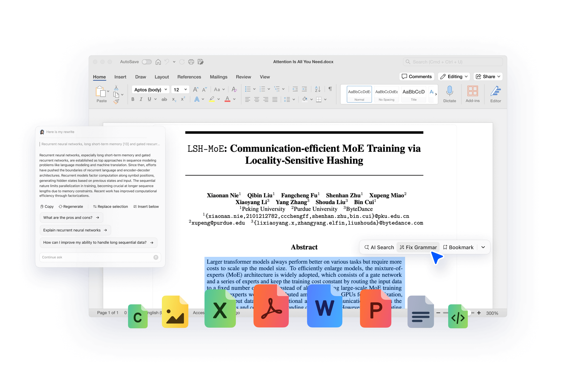
Task: Apply bold formatting
Action: coord(133,99)
